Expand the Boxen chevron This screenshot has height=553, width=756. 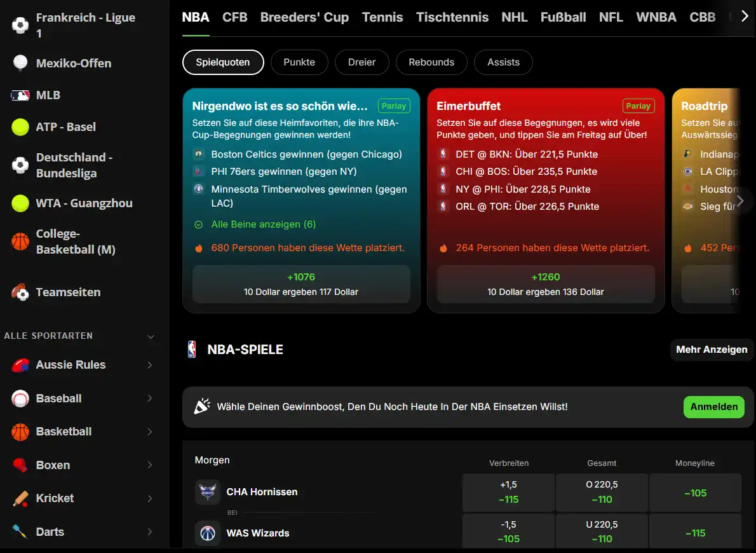(x=150, y=465)
